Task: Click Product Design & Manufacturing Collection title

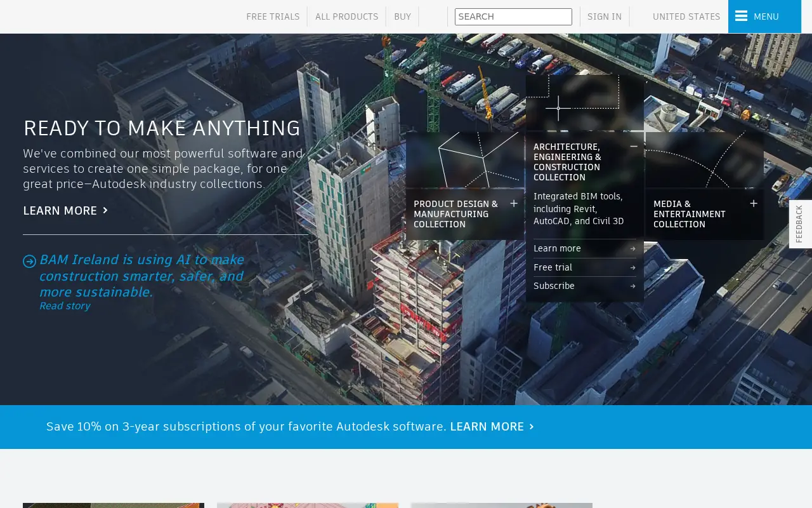Action: 455,215
